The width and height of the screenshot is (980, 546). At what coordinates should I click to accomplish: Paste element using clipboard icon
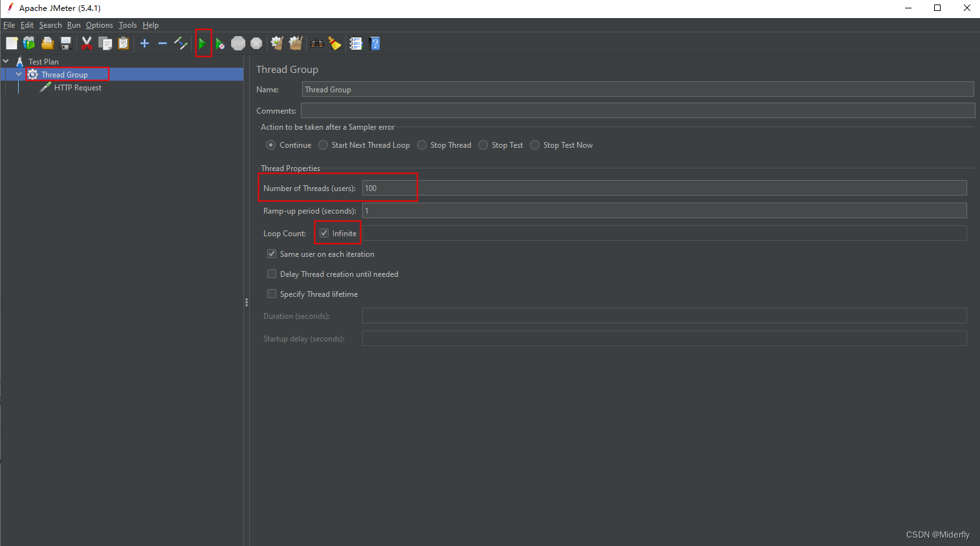123,43
